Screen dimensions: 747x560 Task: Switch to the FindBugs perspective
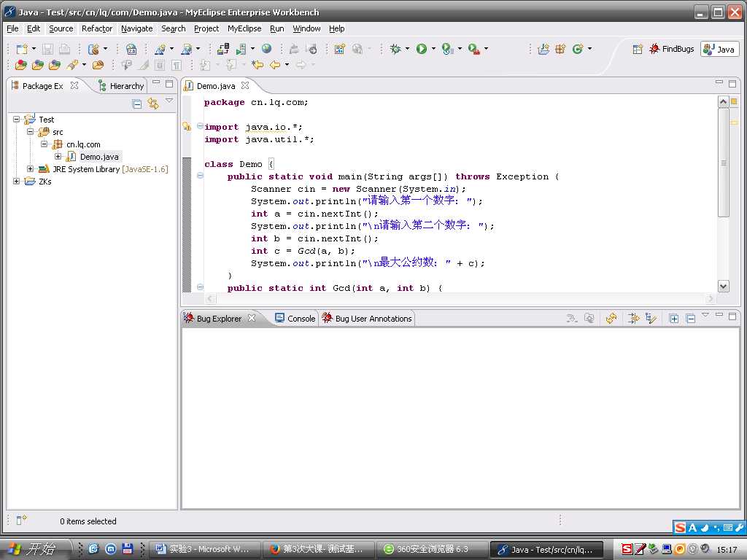[x=672, y=49]
